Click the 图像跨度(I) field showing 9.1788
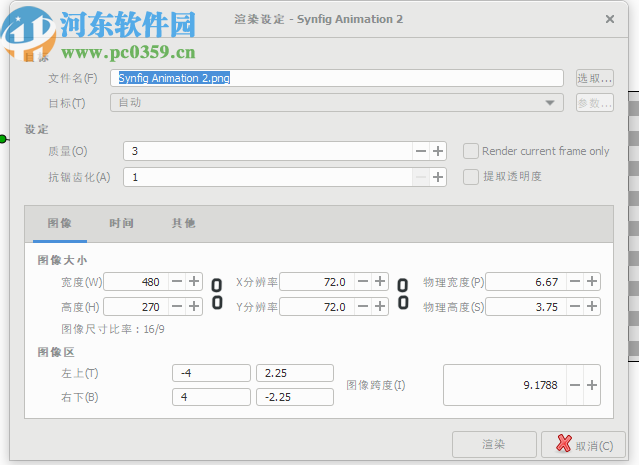This screenshot has height=465, width=639. [505, 385]
